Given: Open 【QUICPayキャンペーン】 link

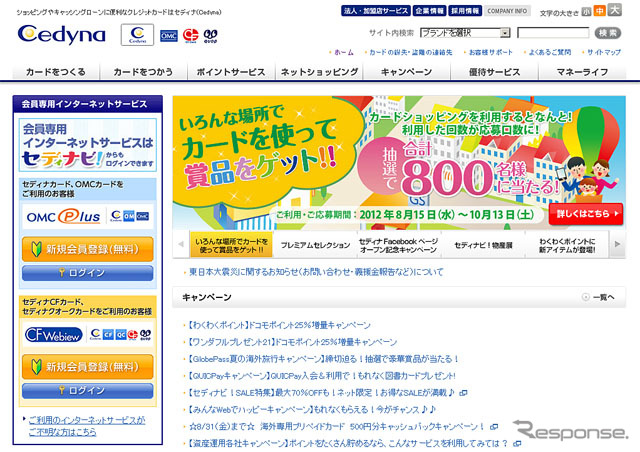Looking at the screenshot, I should [x=320, y=376].
